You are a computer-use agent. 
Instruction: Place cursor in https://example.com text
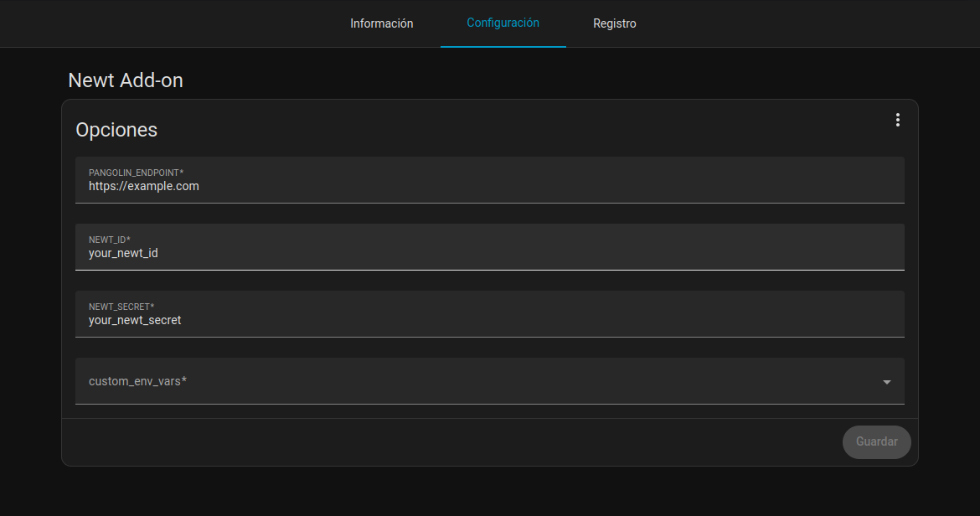[x=144, y=187]
